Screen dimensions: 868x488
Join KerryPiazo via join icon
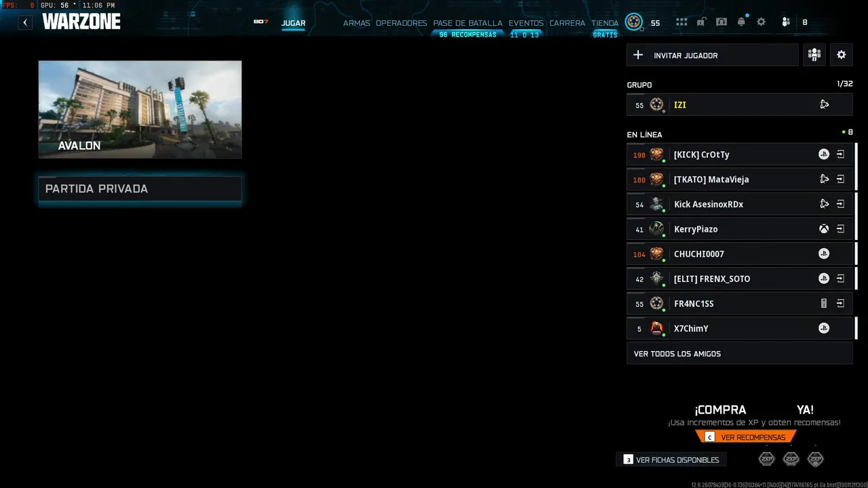coord(840,229)
